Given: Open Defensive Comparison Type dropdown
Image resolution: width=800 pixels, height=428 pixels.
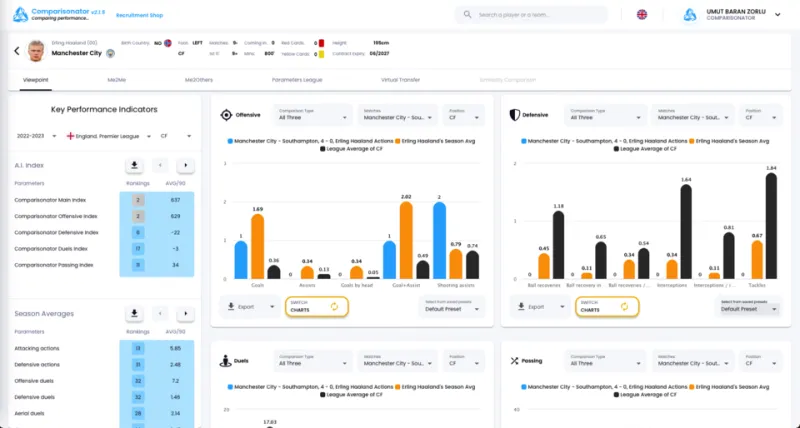Looking at the screenshot, I should point(605,115).
